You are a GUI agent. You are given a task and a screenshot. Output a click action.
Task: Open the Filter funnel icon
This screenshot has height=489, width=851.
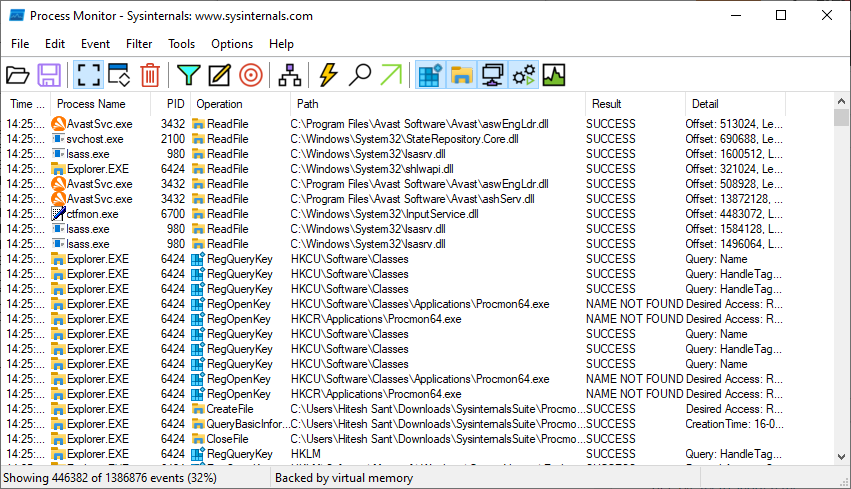(x=188, y=75)
